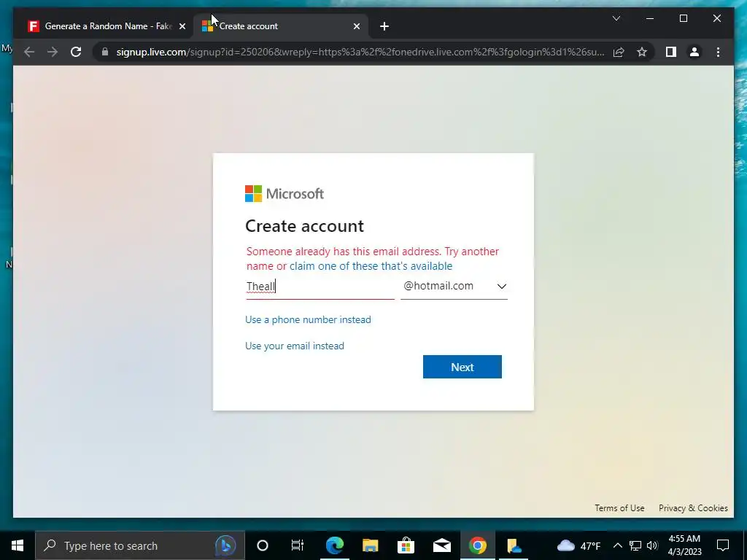Screen dimensions: 747x560
Task: Open the Privacy & Cookies link
Action: click(693, 508)
